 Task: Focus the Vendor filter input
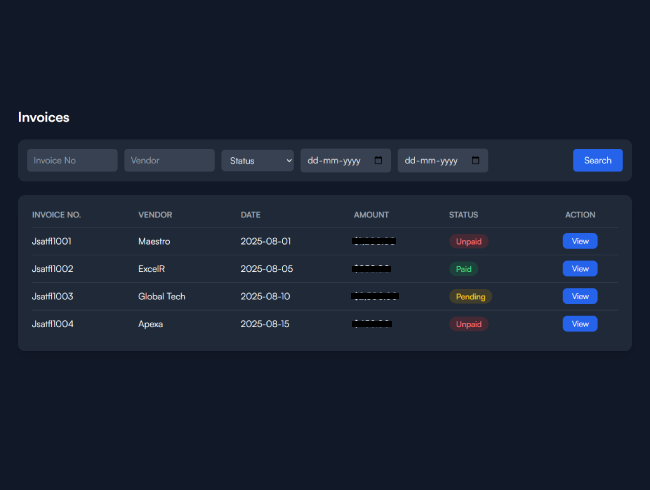(169, 160)
